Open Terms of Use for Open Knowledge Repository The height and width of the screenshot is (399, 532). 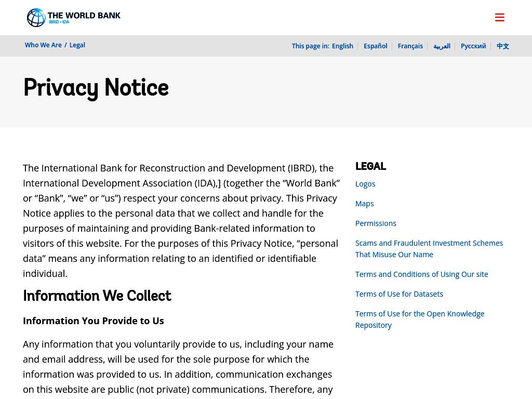[420, 320]
